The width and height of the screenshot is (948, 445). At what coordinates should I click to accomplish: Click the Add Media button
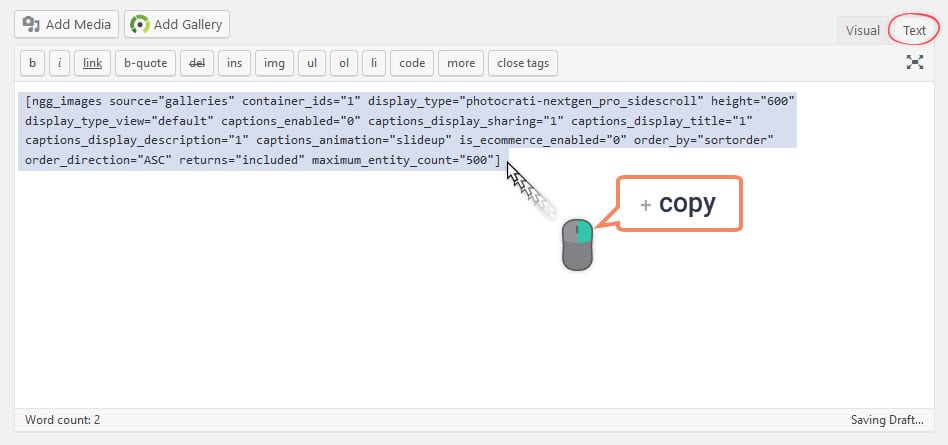66,24
